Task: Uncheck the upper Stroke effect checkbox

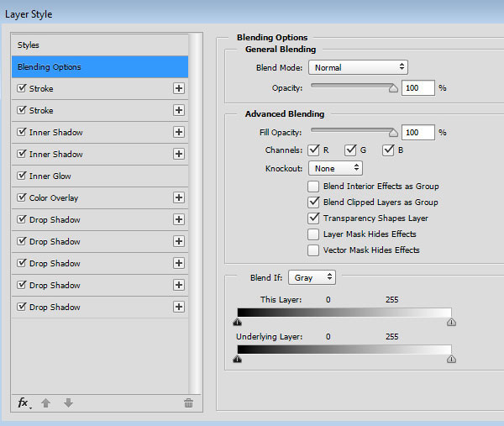Action: [22, 88]
